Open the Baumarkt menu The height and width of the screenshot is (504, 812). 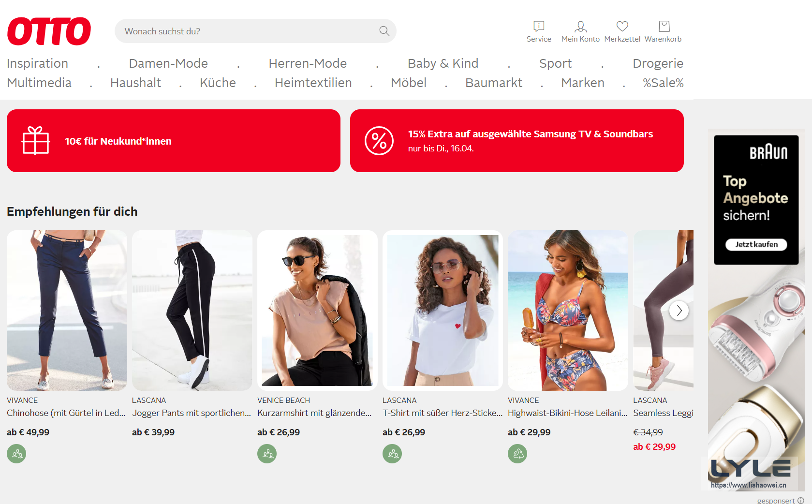[494, 83]
